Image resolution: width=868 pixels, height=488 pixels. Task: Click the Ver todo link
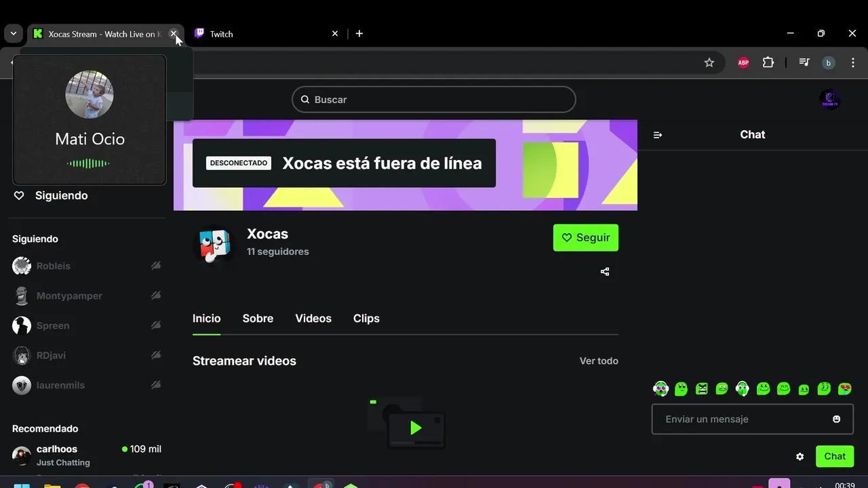pyautogui.click(x=599, y=361)
